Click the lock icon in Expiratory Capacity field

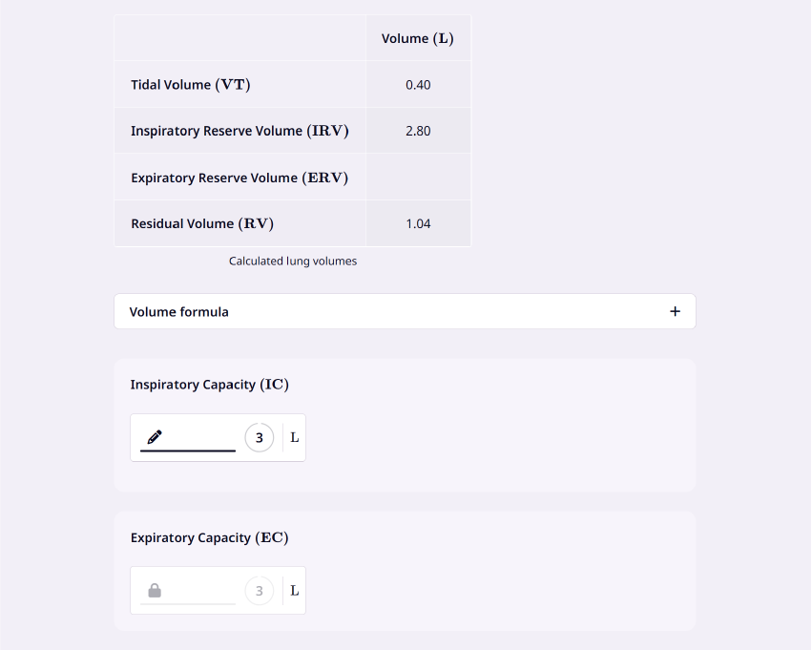[x=155, y=591]
